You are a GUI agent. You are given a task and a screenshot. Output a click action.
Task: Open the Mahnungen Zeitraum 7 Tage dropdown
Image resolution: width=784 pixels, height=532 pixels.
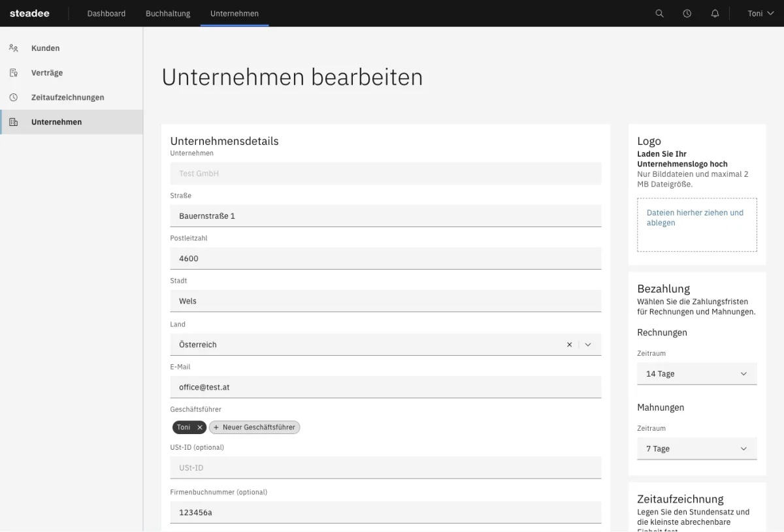[696, 449]
